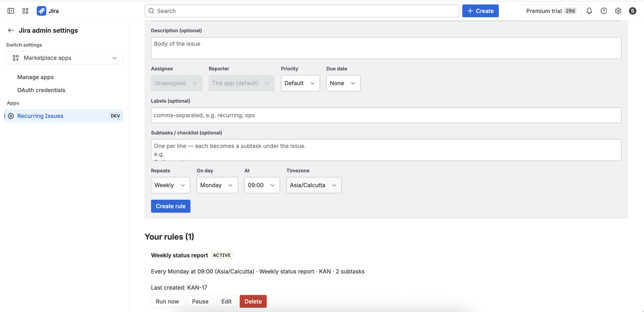
Task: Open the Reporter dropdown
Action: [x=241, y=83]
